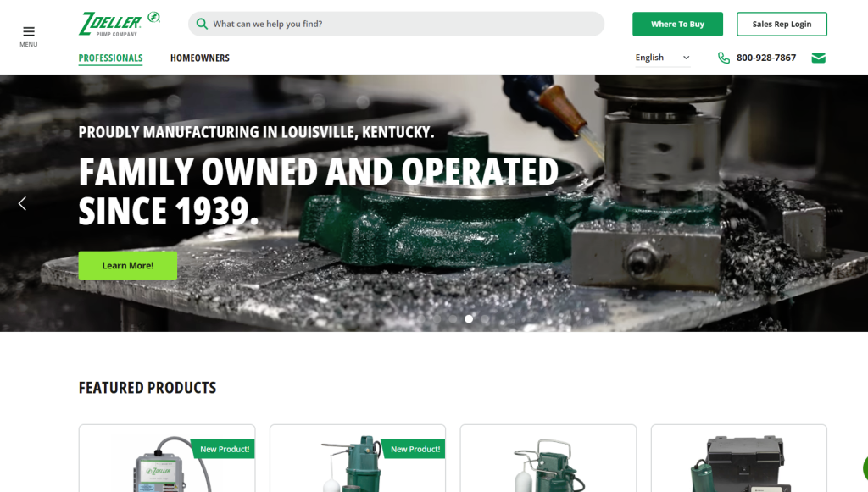Image resolution: width=868 pixels, height=492 pixels.
Task: Switch to the PROFESSIONALS tab
Action: [x=111, y=58]
